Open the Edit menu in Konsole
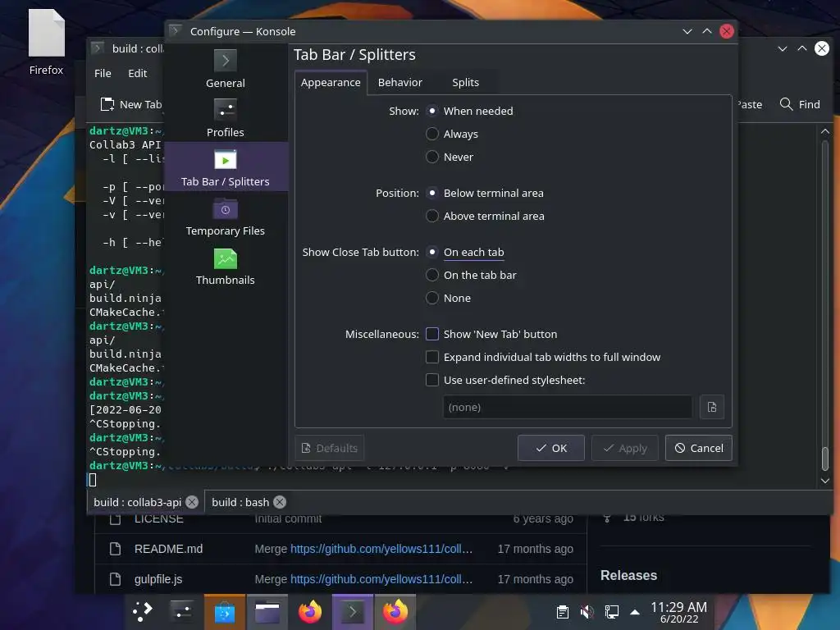Screen dimensions: 840x630 pos(138,73)
